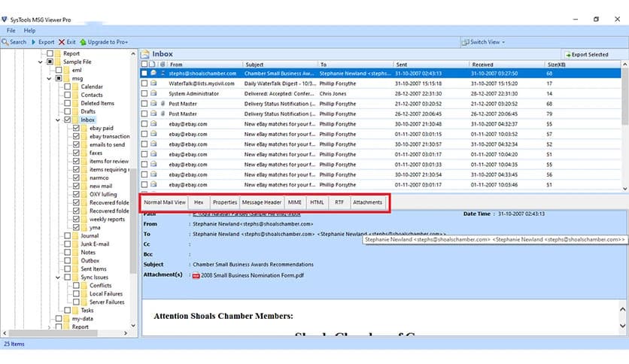Screen dimensions: 629x364
Task: Switch to the Properties tab
Action: [x=225, y=202]
